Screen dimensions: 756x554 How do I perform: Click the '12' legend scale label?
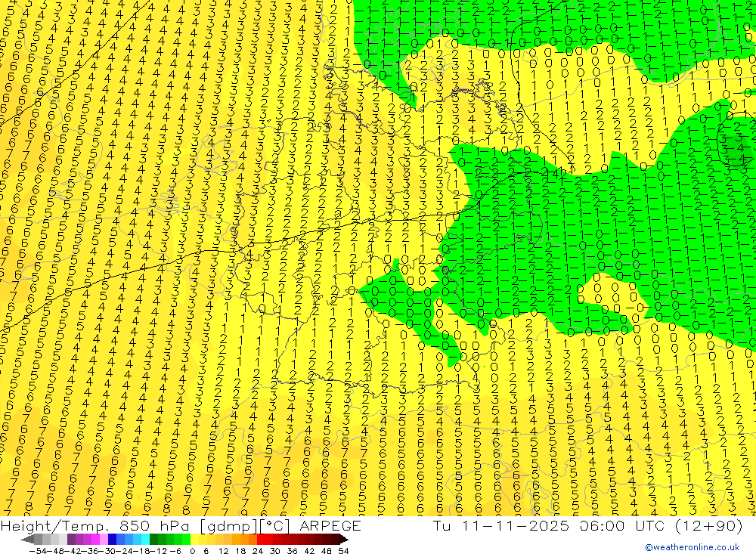[x=223, y=551]
